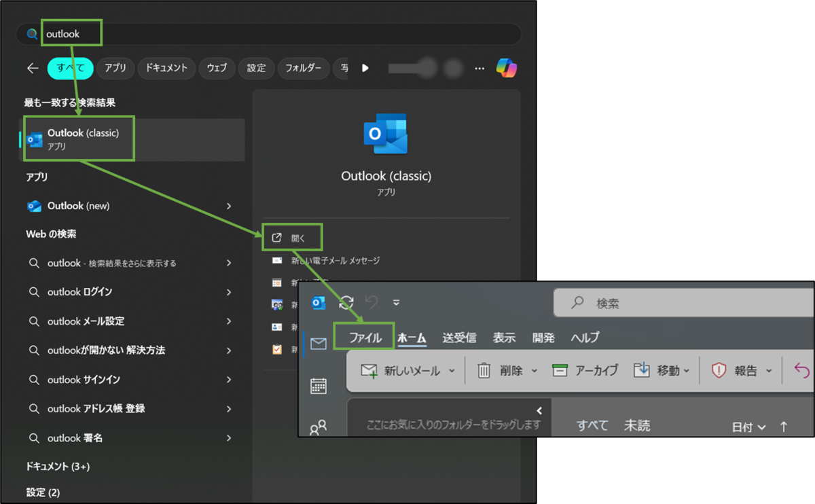Screen dimensions: 815x504
Task: Open the 削除 dropdown arrow
Action: click(534, 372)
